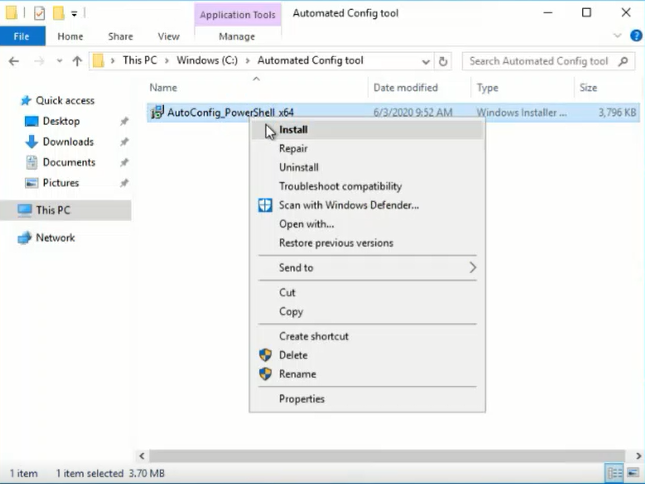
Task: Sort by Date modified column header
Action: coord(406,88)
